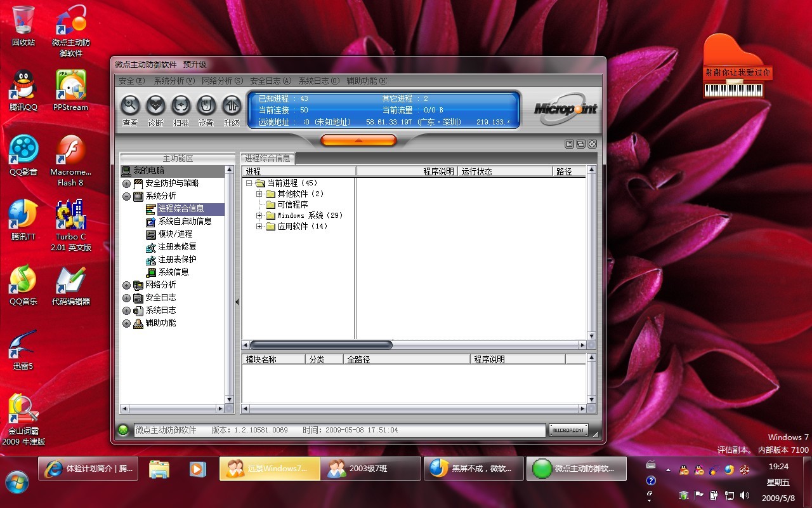Select 注册表修复 in the sidebar
This screenshot has height=508, width=812.
tap(178, 247)
